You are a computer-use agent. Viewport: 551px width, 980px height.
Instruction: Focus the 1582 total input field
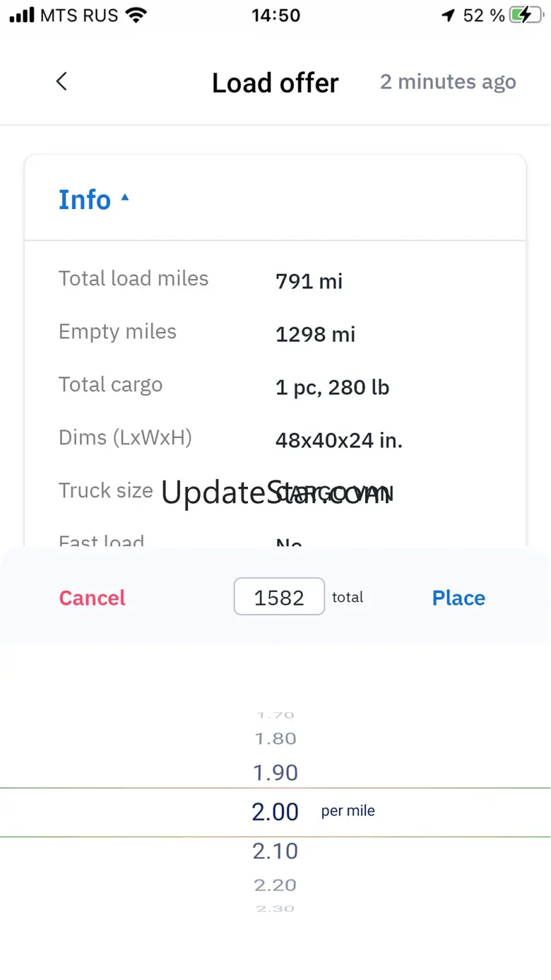pyautogui.click(x=279, y=596)
